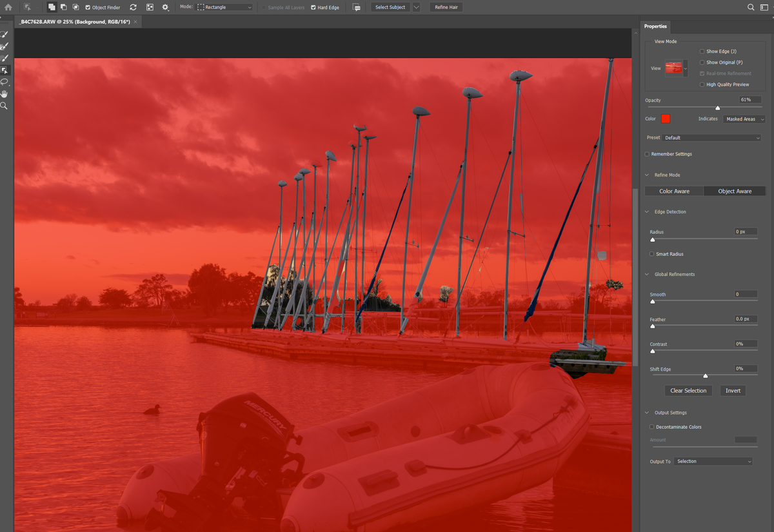The height and width of the screenshot is (532, 774).
Task: Select the Zoom tool in left toolbar
Action: (x=5, y=106)
